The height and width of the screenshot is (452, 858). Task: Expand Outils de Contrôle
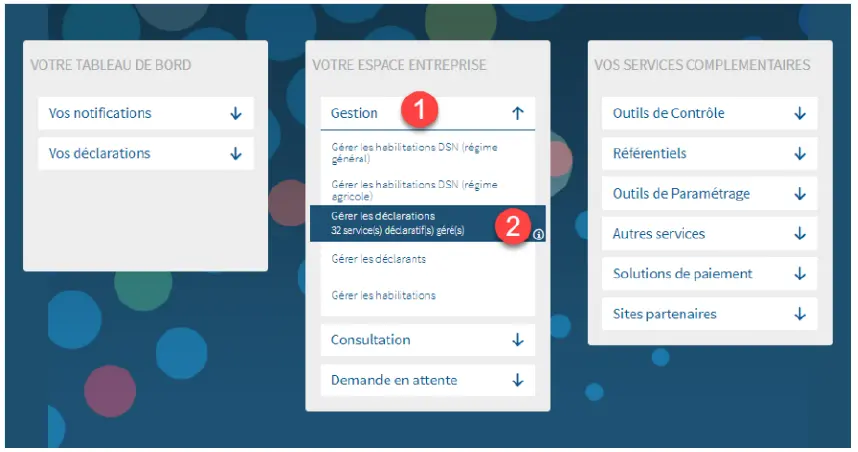[x=799, y=114]
